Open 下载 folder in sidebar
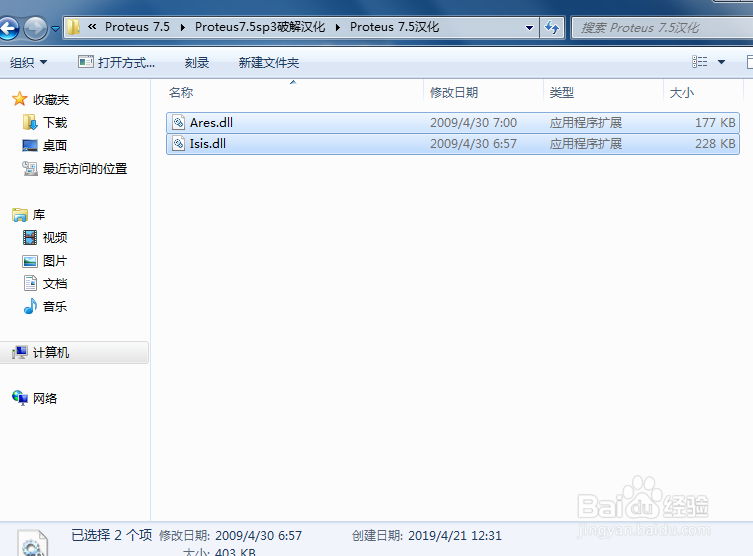Image resolution: width=753 pixels, height=556 pixels. (x=55, y=122)
